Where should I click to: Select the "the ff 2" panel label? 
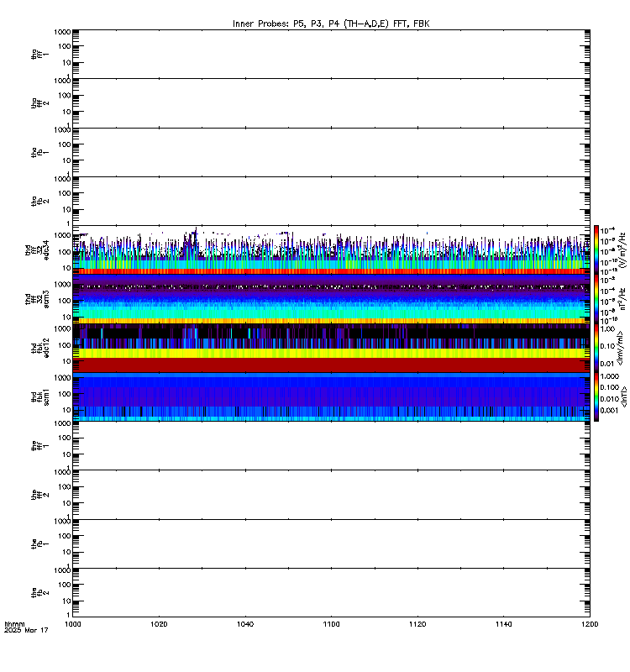click(39, 495)
